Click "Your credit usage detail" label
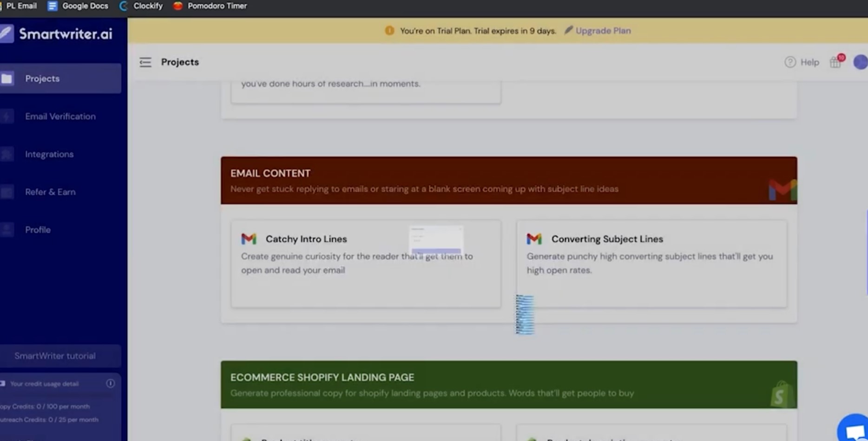868x441 pixels. pos(44,384)
